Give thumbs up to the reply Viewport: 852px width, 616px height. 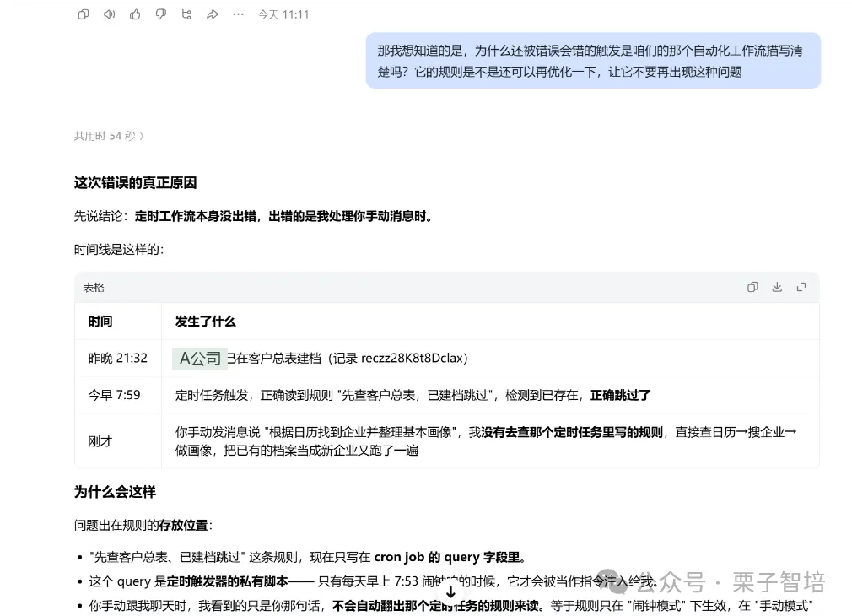[135, 14]
